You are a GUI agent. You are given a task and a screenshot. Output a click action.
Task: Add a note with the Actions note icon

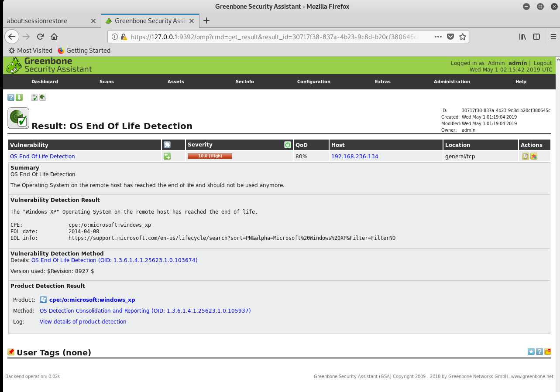pos(526,156)
